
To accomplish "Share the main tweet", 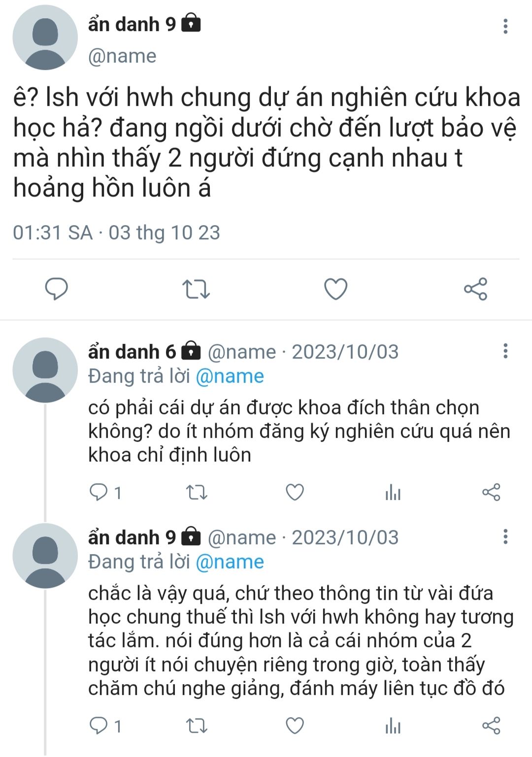I will click(475, 289).
